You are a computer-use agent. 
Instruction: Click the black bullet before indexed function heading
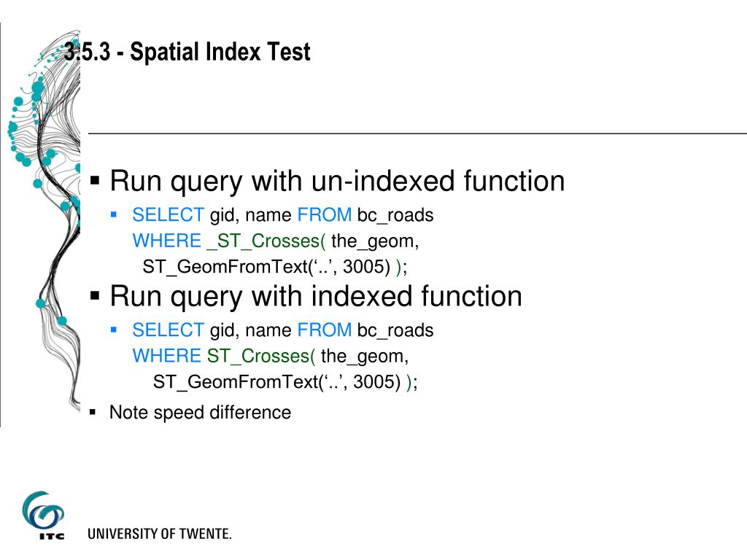click(95, 296)
